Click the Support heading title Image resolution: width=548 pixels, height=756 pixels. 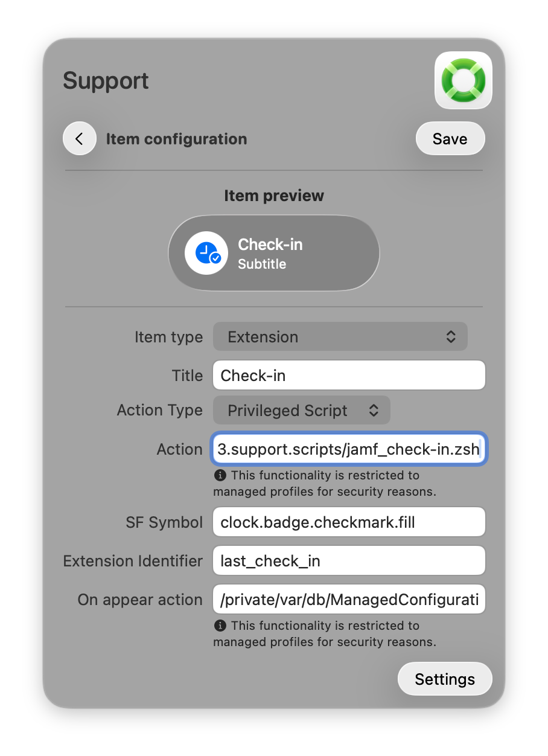tap(106, 81)
